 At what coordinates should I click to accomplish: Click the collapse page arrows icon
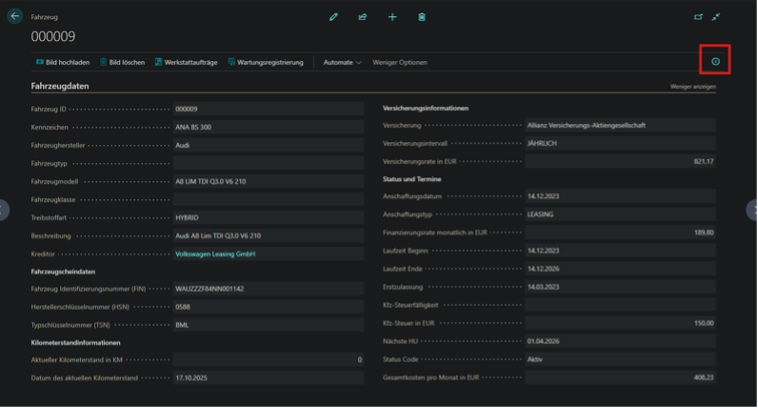[x=717, y=17]
